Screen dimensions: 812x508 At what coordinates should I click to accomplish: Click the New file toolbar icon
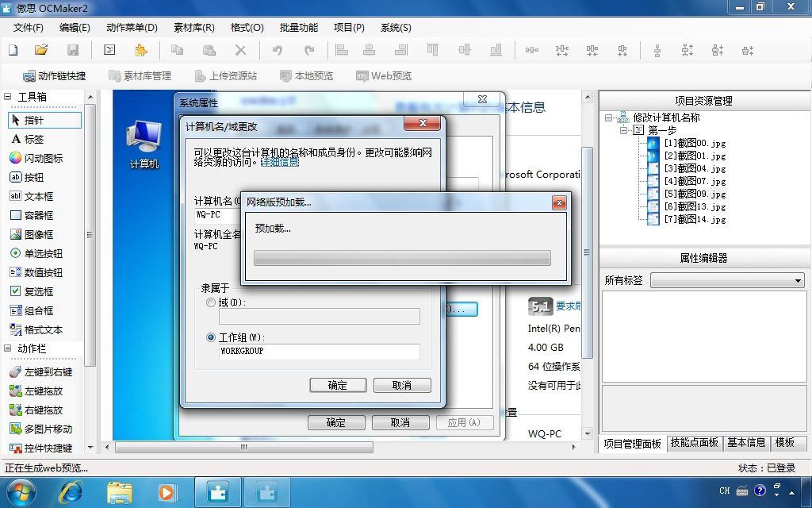[x=13, y=50]
